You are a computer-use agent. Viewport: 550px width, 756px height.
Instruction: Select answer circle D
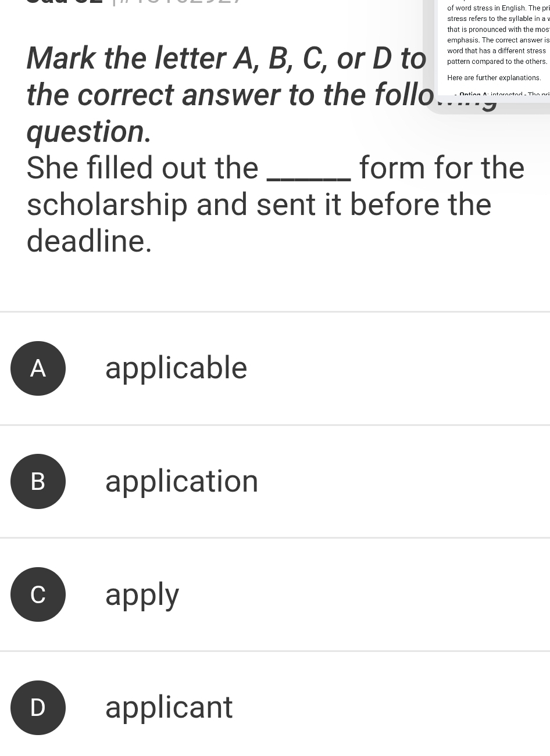pos(38,707)
